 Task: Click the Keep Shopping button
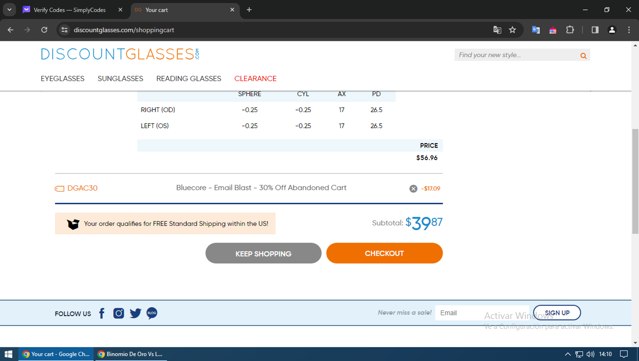263,253
